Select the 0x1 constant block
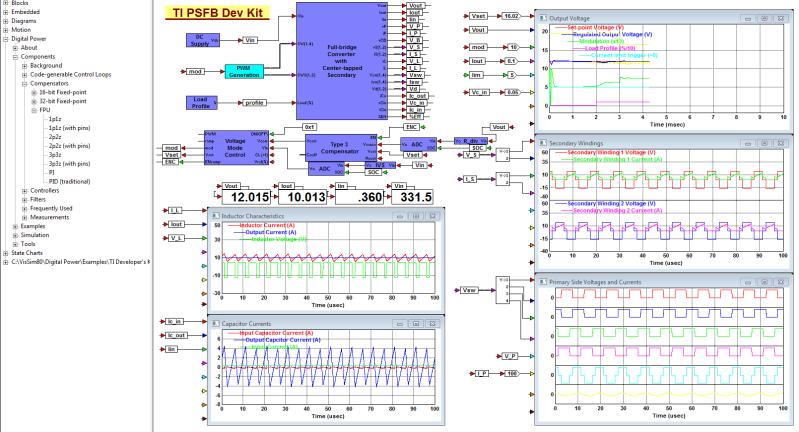Viewport: 799px width, 432px height. coord(309,127)
